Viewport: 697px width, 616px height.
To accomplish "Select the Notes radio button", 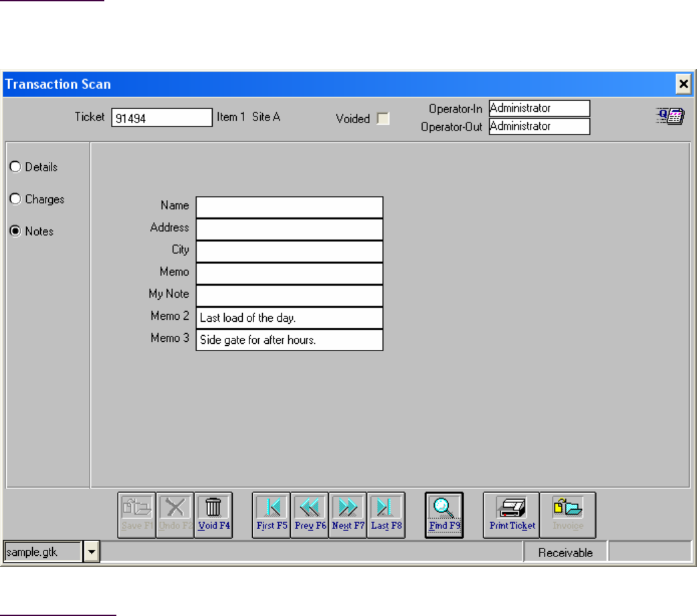I will tap(15, 231).
